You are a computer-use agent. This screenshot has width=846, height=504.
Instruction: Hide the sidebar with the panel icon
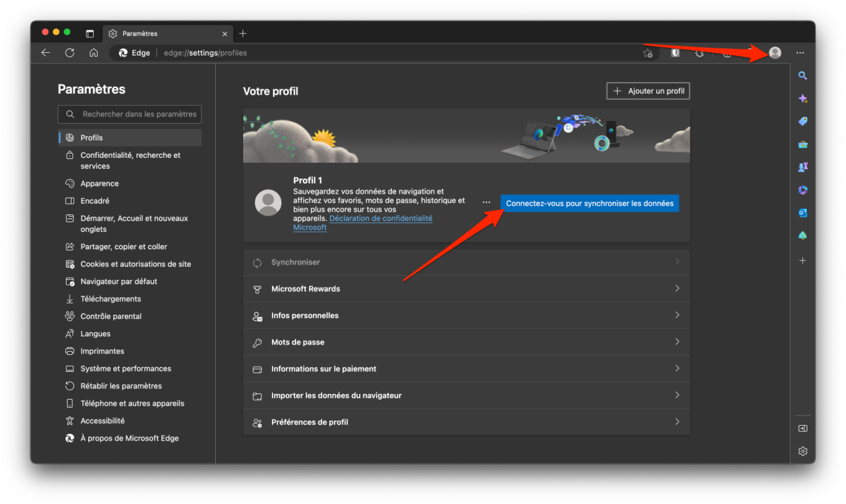click(x=802, y=428)
